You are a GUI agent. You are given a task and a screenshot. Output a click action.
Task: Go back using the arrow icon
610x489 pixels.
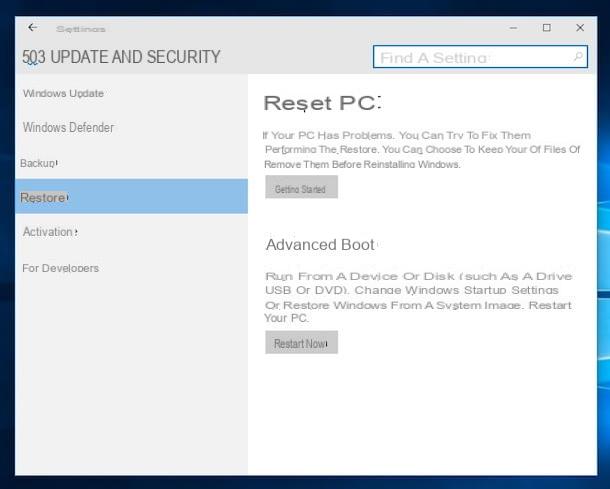pyautogui.click(x=33, y=28)
